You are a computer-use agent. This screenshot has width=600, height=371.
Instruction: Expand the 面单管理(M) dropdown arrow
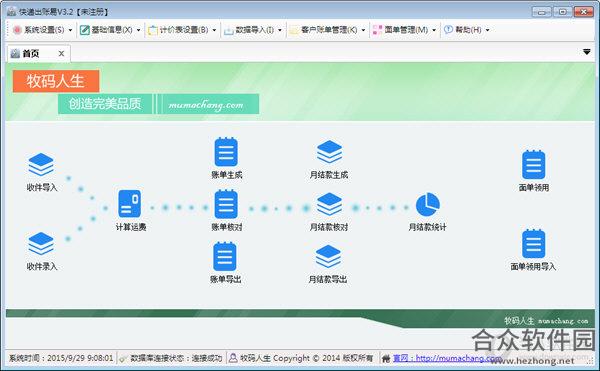pos(434,30)
